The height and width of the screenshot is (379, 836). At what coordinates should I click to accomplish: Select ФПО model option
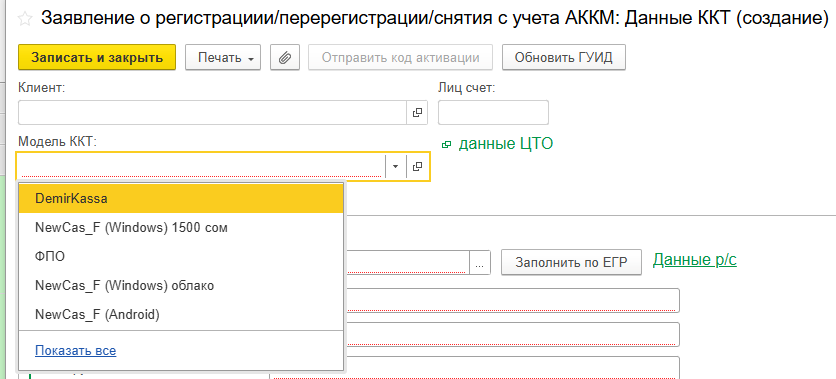click(181, 256)
